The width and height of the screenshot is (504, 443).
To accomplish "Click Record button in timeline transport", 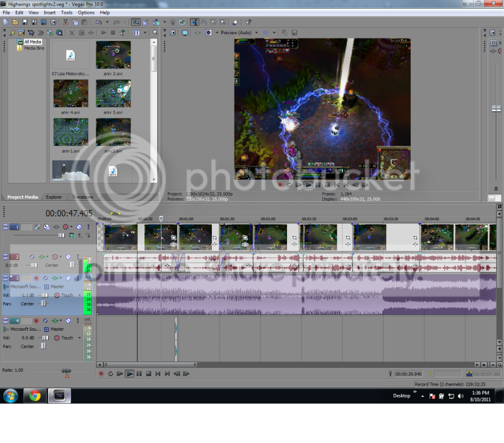I will [x=102, y=374].
